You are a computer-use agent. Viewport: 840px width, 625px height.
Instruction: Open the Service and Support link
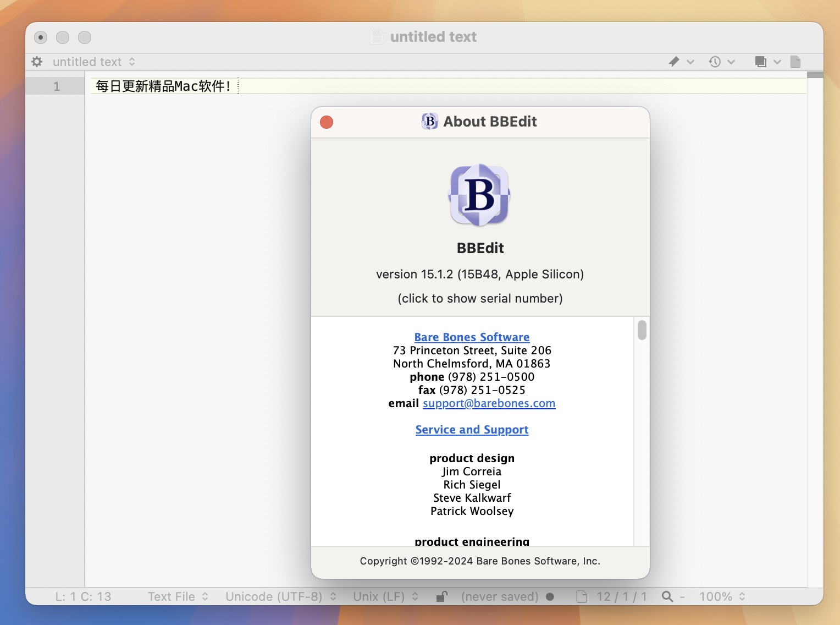click(472, 430)
